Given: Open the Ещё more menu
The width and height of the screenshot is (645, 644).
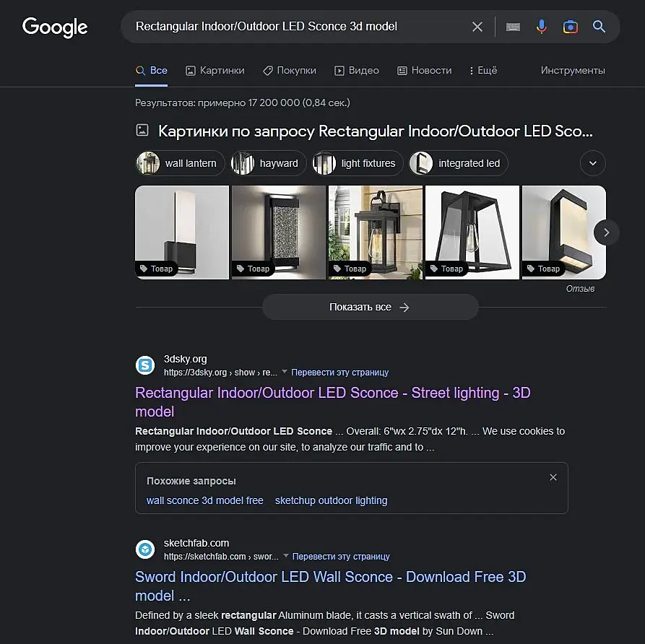Looking at the screenshot, I should tap(483, 70).
